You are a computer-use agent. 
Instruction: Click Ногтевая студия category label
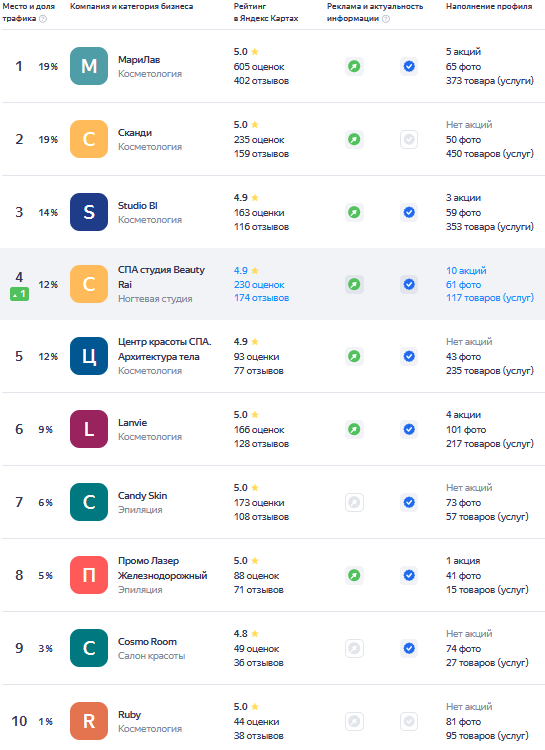(x=155, y=298)
